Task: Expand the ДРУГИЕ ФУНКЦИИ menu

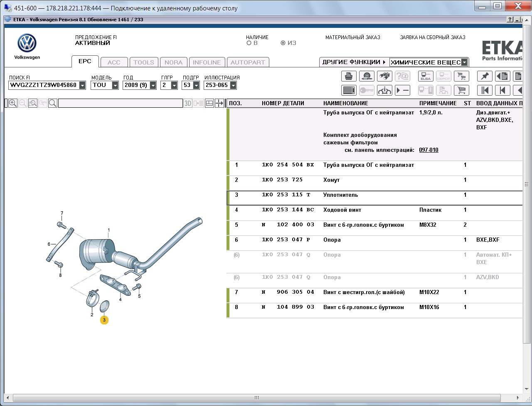Action: tap(354, 62)
